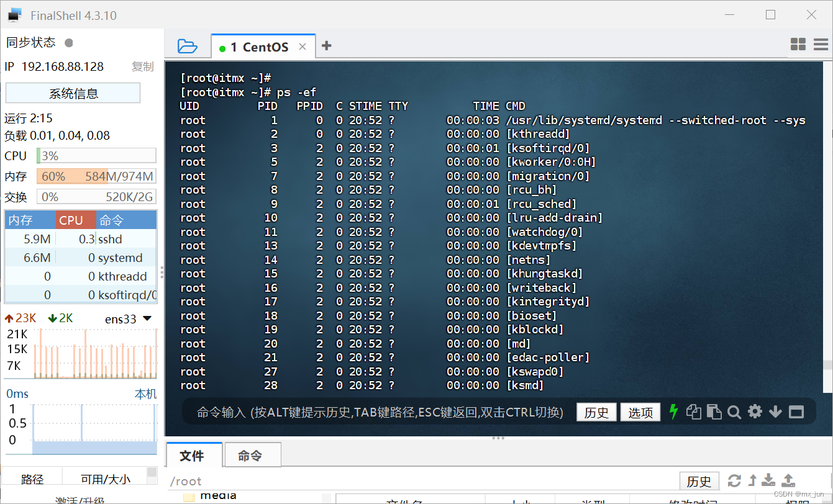
Task: Open the hamburger menu at top right
Action: (x=820, y=44)
